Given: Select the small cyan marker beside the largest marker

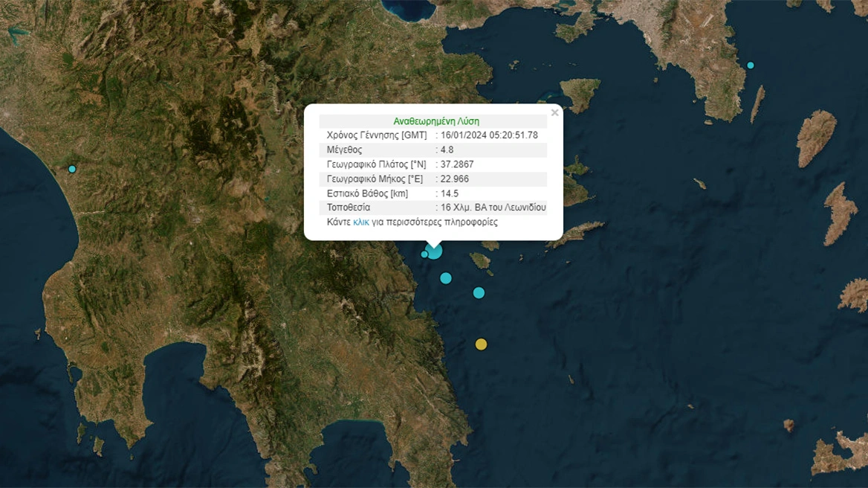Looking at the screenshot, I should point(424,254).
